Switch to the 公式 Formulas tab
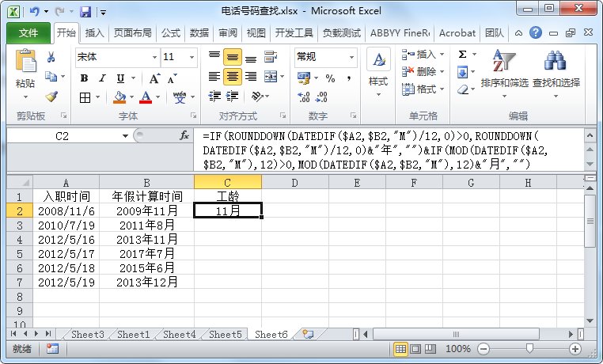 [171, 33]
